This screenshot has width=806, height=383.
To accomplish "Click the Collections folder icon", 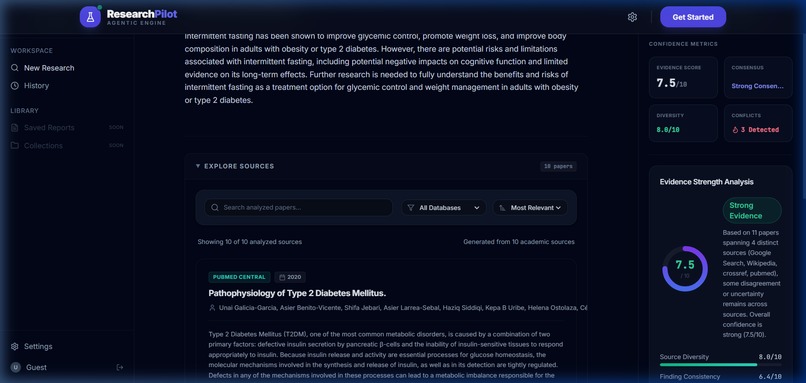I will point(15,145).
